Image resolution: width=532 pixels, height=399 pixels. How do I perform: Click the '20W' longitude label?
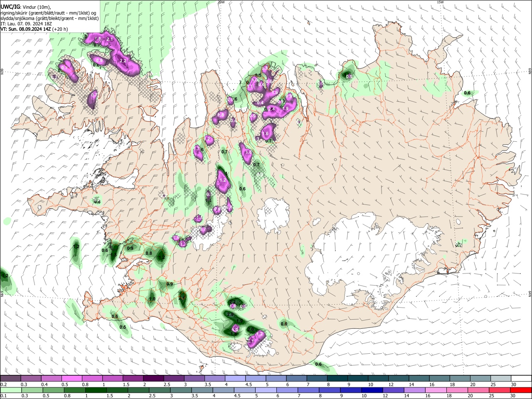point(221,2)
